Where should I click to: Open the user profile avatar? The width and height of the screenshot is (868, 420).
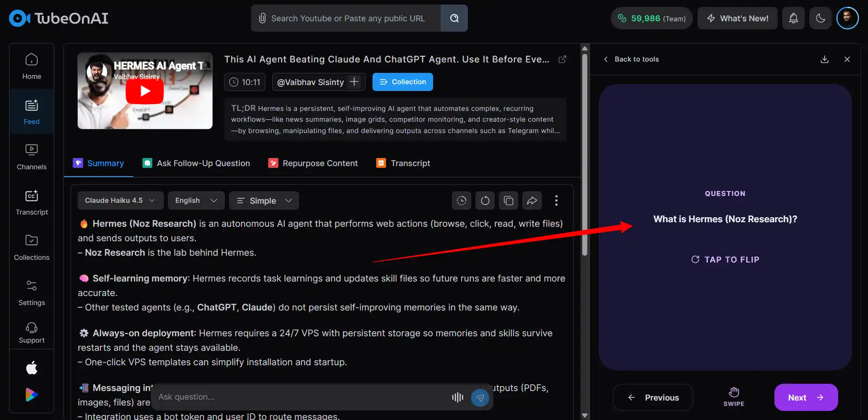(x=848, y=18)
